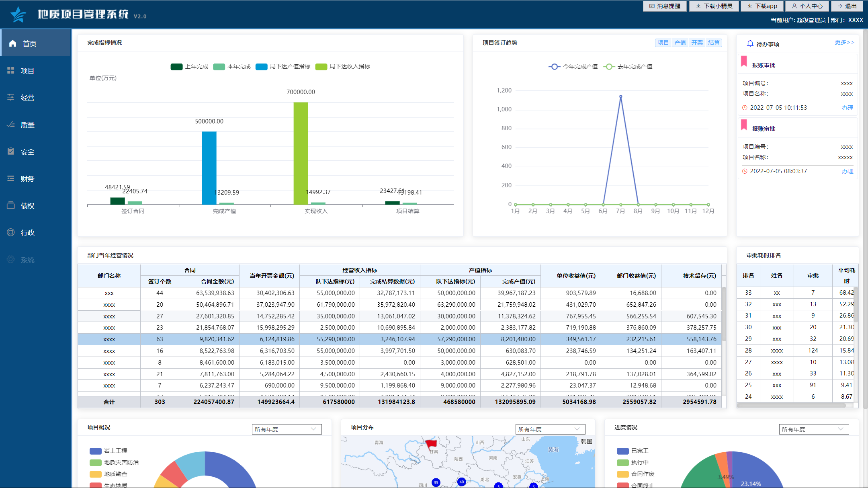Click the 退出 logout button
The height and width of the screenshot is (488, 868).
point(847,6)
